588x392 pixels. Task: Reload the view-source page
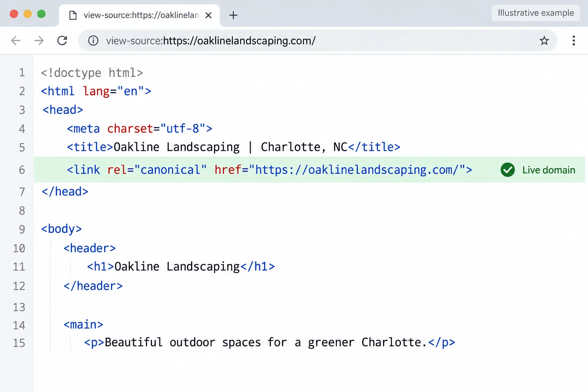[x=62, y=41]
